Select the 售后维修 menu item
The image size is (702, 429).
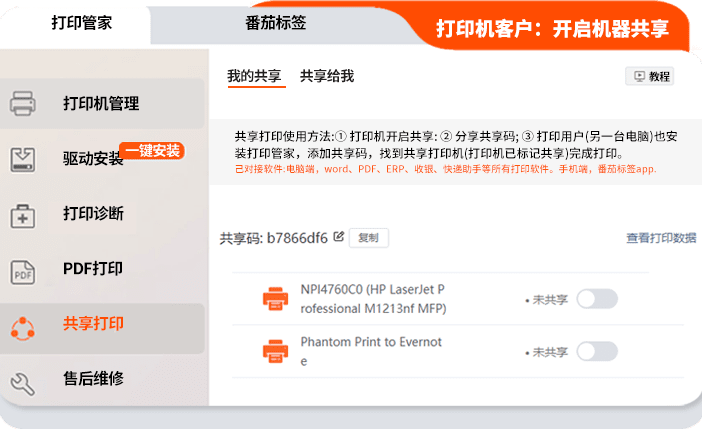click(x=93, y=379)
